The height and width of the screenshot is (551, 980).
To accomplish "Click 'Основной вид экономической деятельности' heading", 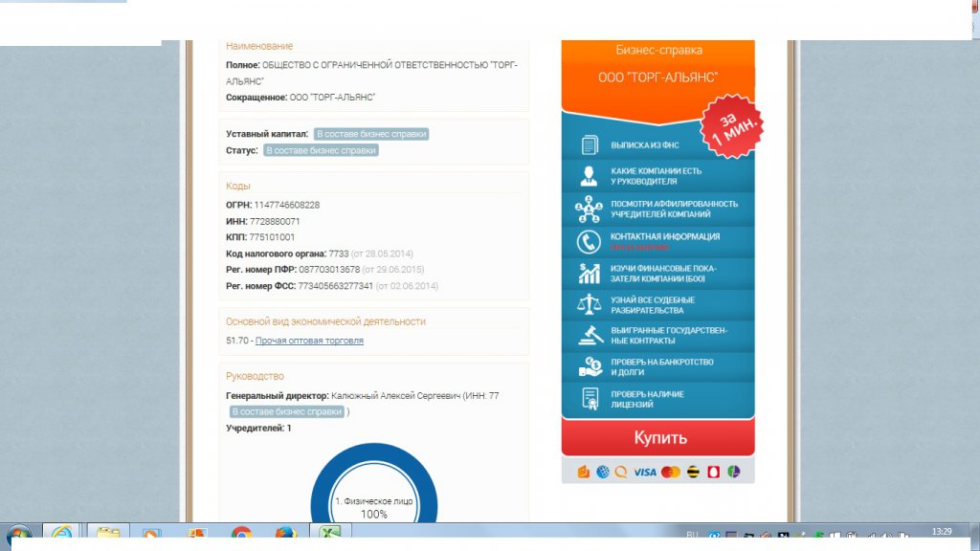I will [325, 321].
